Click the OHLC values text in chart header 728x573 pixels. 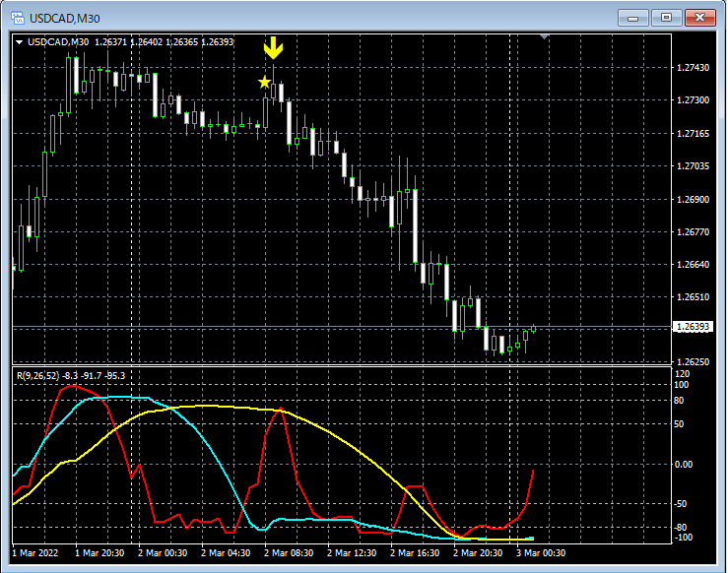click(164, 42)
